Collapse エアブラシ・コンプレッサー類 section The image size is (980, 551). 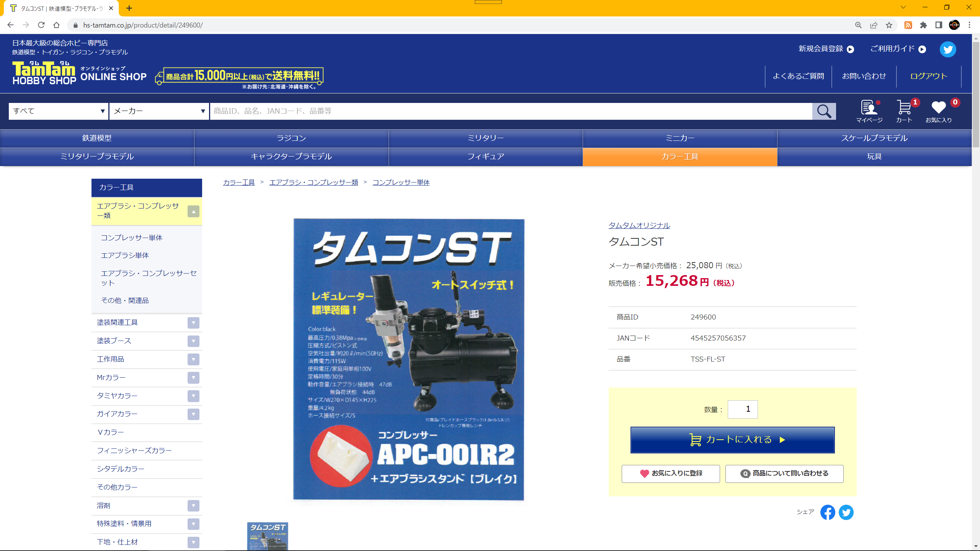click(193, 211)
